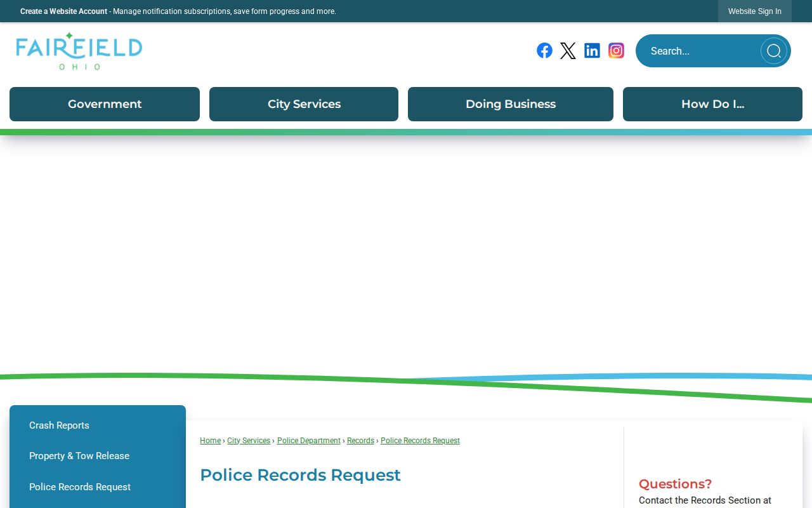Image resolution: width=812 pixels, height=508 pixels.
Task: Click Police Records Request breadcrumb link
Action: 420,441
